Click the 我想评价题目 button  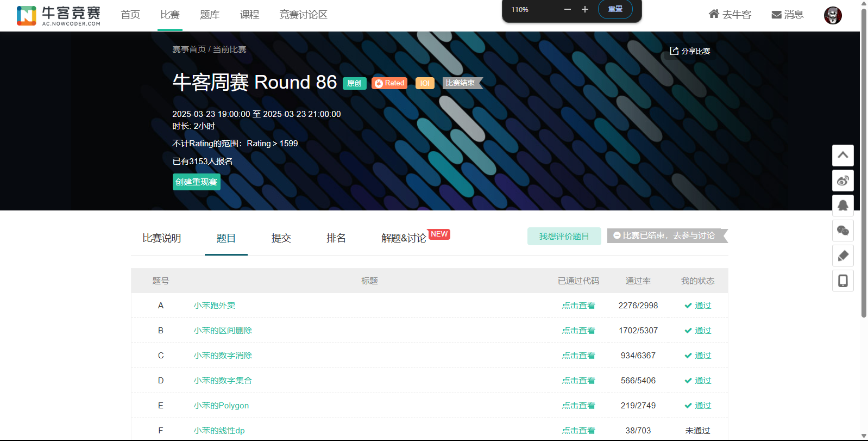(x=564, y=236)
